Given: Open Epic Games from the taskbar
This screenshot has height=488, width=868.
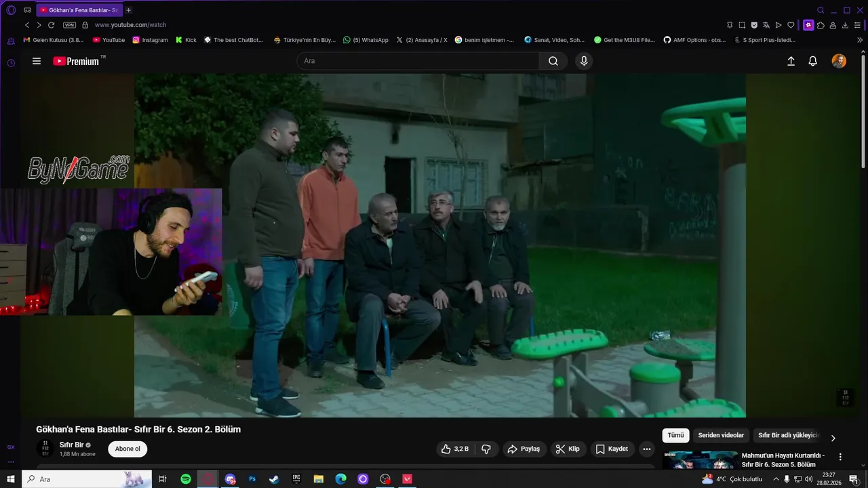Looking at the screenshot, I should click(296, 479).
